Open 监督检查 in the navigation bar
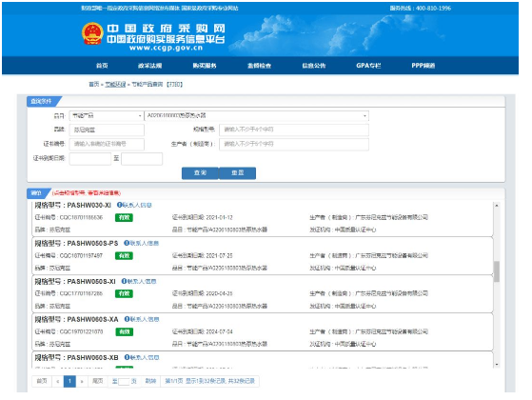The height and width of the screenshot is (400, 532). 259,66
